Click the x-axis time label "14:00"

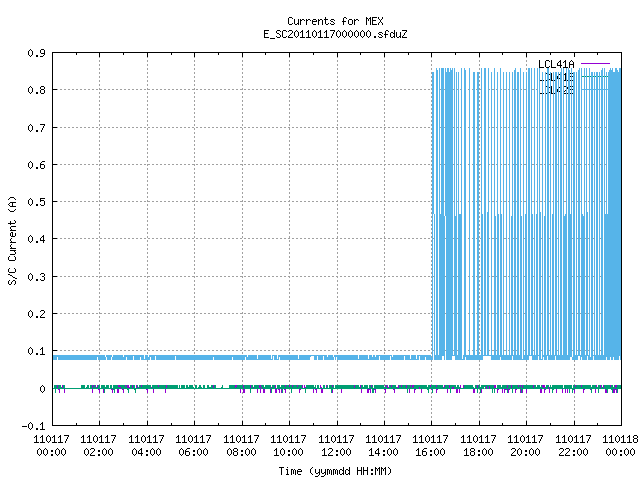click(x=383, y=452)
